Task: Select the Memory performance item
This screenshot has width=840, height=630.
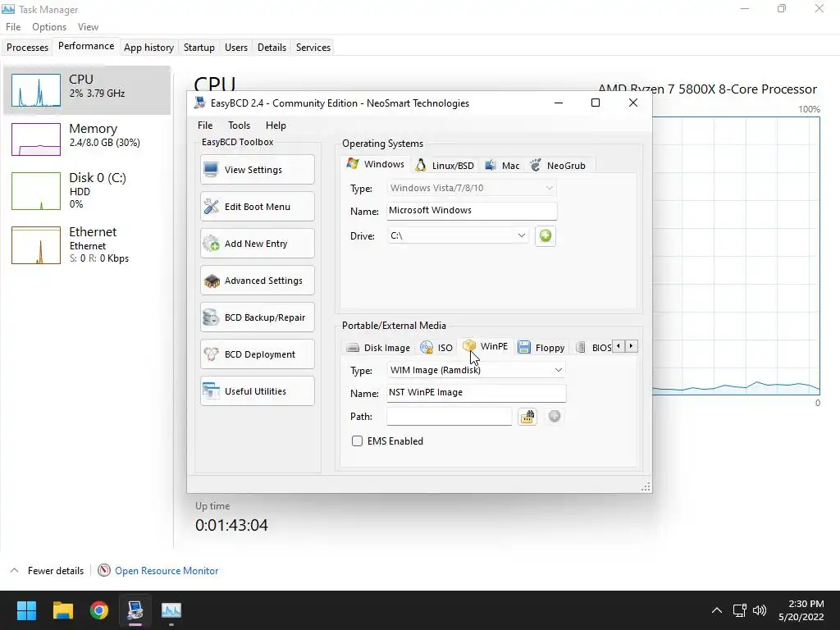Action: click(x=87, y=139)
